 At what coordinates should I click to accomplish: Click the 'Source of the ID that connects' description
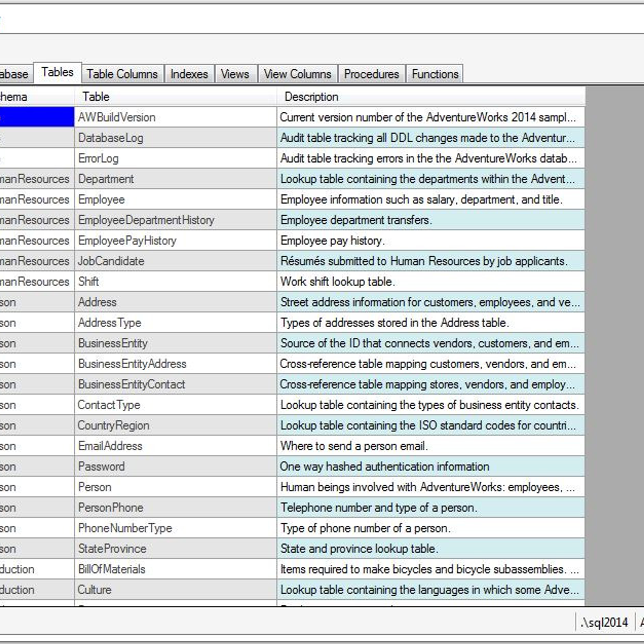(x=431, y=343)
